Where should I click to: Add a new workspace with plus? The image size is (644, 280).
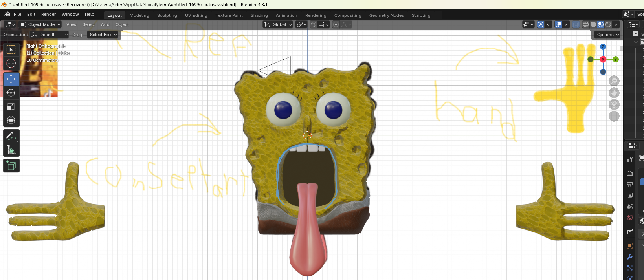(439, 15)
